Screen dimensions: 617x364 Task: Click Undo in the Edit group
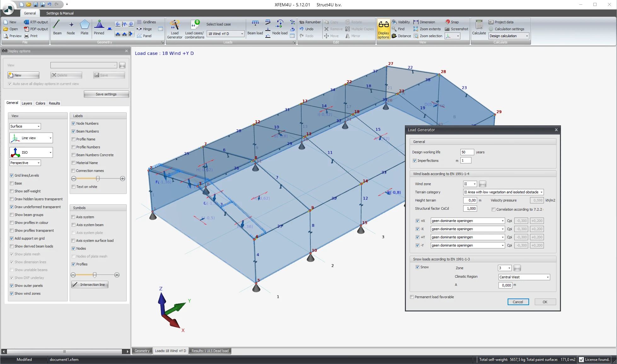click(306, 29)
